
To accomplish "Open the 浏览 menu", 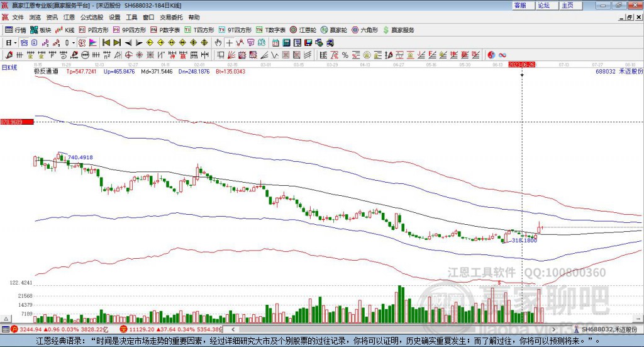I will (x=35, y=17).
